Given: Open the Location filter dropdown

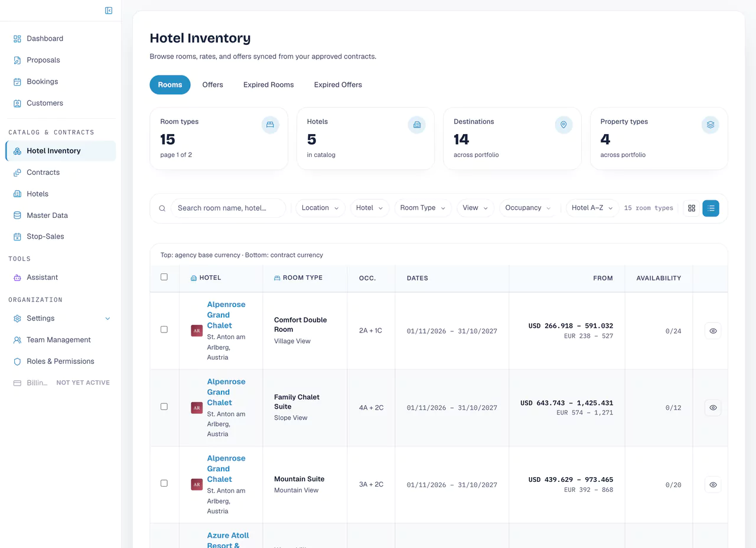Looking at the screenshot, I should click(x=320, y=208).
